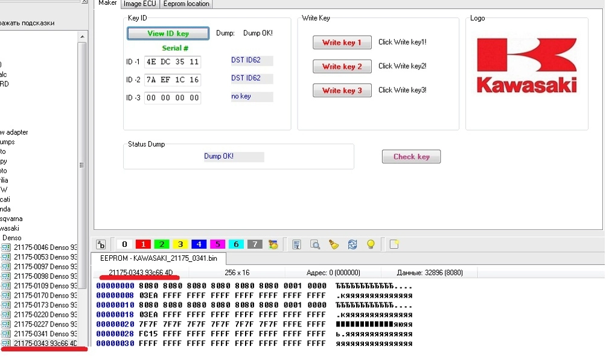Click hex address row 00000020
The width and height of the screenshot is (609, 364).
115,324
